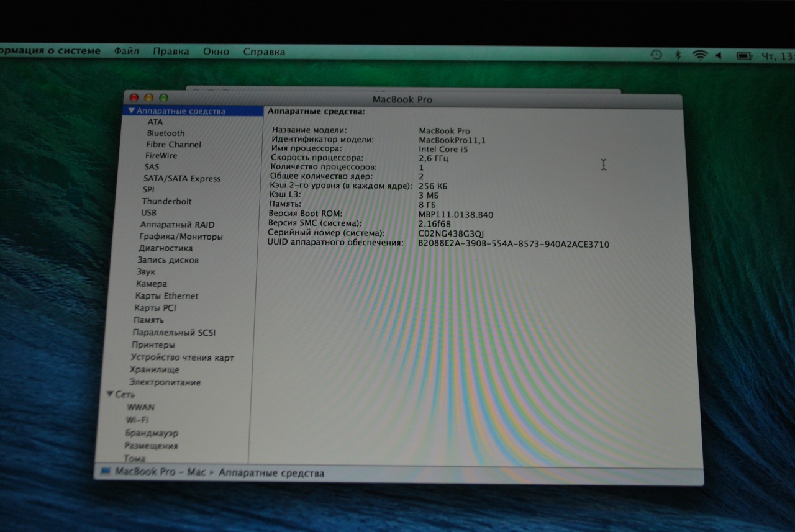
Task: Open the Файл menu
Action: coord(126,52)
